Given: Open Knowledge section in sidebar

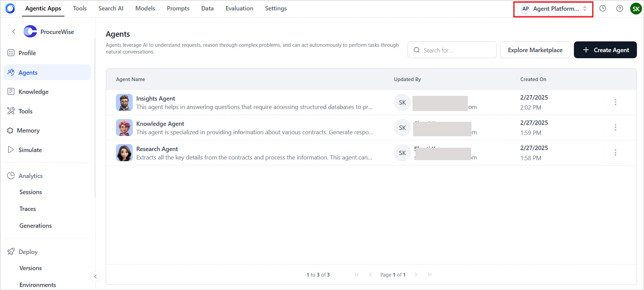Looking at the screenshot, I should point(47,92).
